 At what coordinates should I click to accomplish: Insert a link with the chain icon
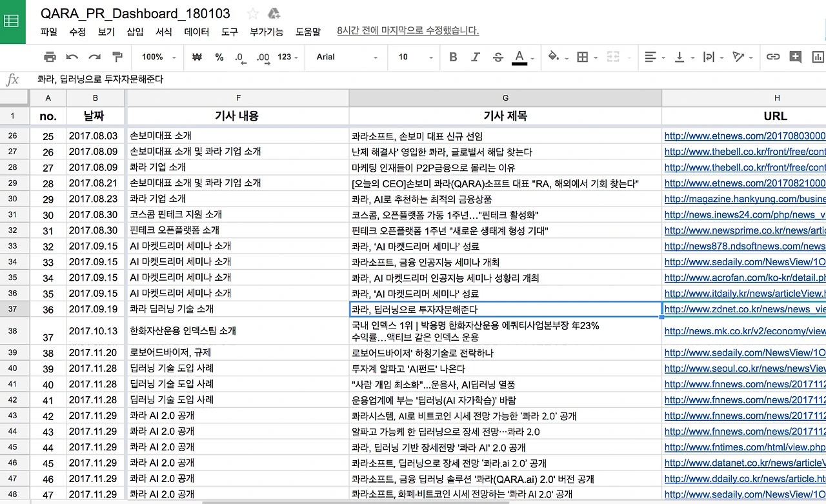click(772, 57)
